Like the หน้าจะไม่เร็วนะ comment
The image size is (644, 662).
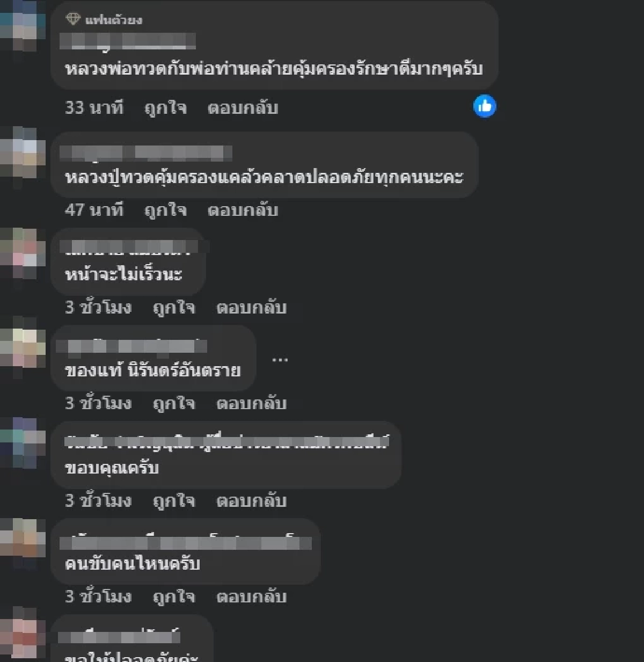[x=174, y=308]
